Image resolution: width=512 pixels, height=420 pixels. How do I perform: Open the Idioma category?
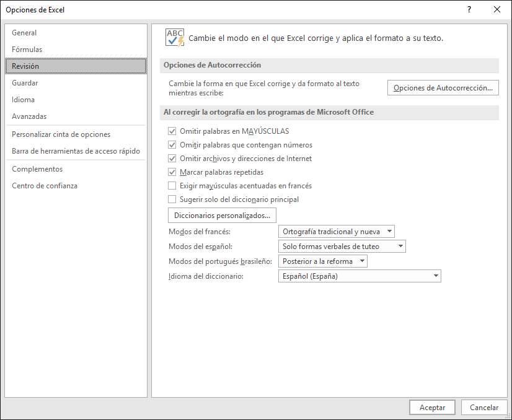pos(76,100)
